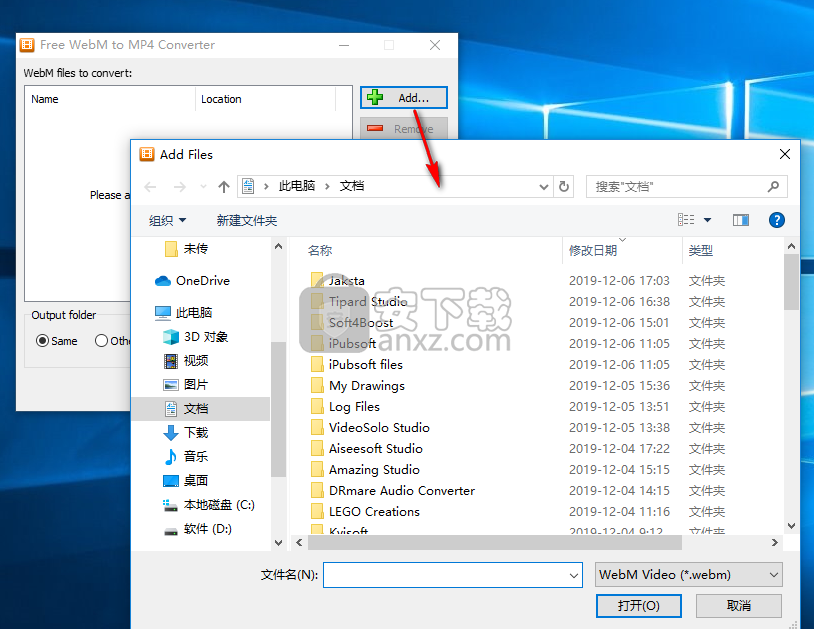Select 未传 folder in navigation tree
The height and width of the screenshot is (629, 814).
(x=186, y=249)
